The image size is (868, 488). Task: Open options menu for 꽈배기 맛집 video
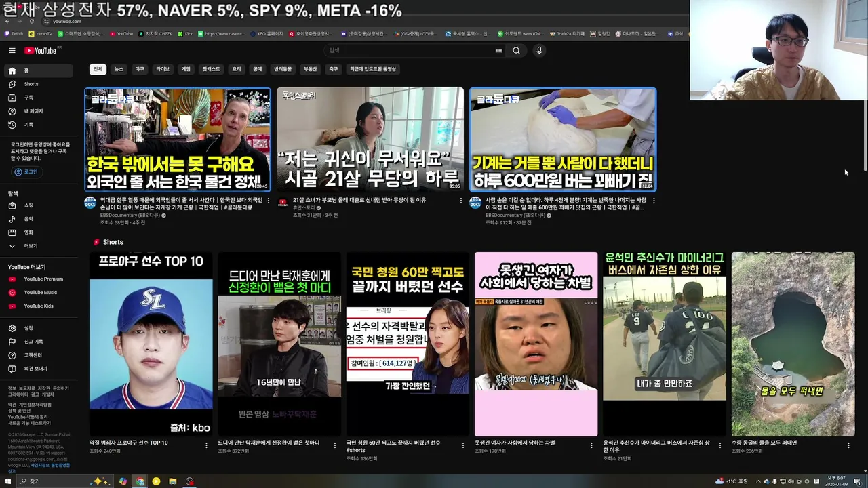(654, 201)
